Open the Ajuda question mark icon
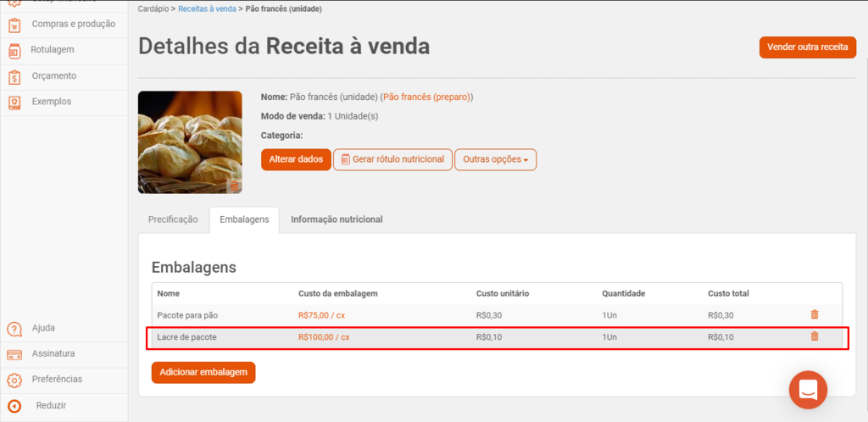 tap(14, 329)
